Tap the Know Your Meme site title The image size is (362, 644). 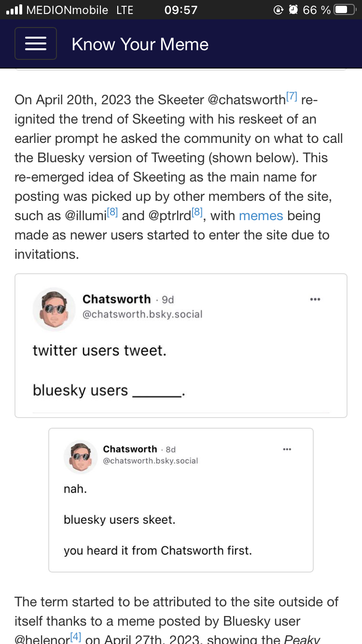pos(140,44)
